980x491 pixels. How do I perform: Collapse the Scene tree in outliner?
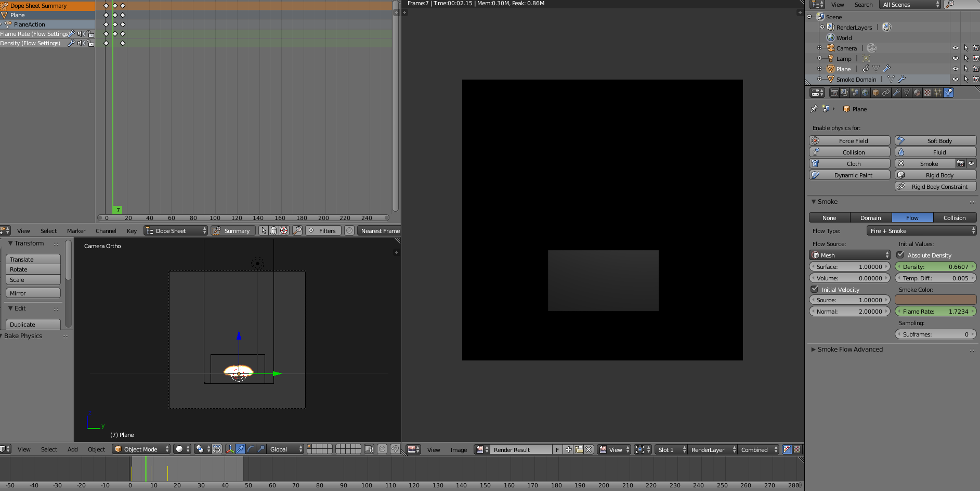pos(809,17)
